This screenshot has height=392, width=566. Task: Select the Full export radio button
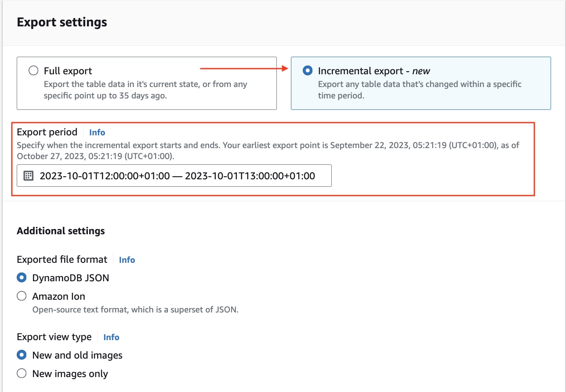[33, 70]
